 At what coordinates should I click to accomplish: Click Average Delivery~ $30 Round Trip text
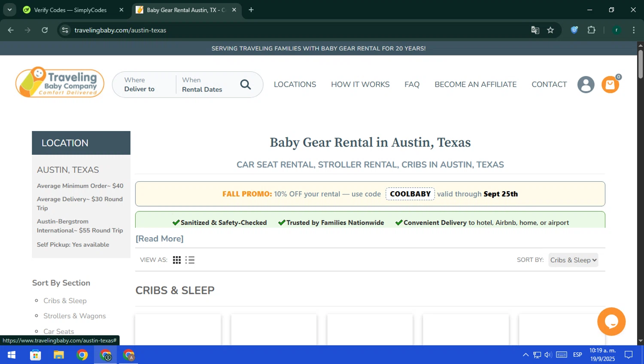point(80,204)
